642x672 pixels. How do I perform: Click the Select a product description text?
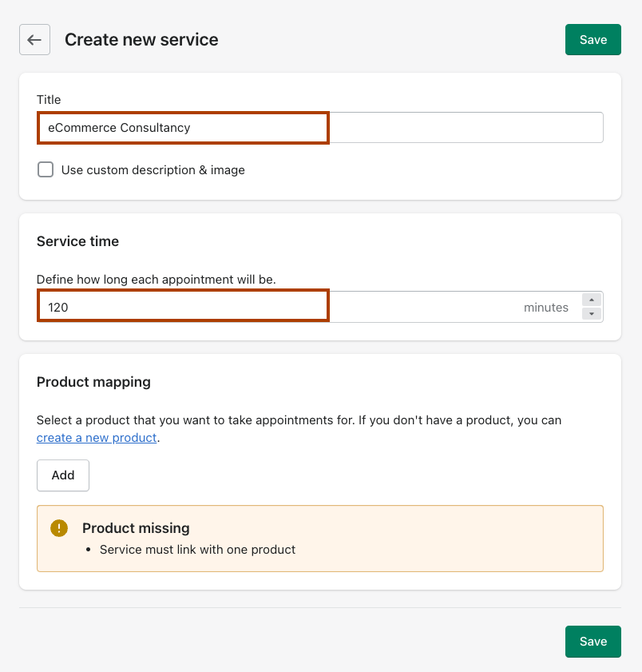(x=299, y=420)
